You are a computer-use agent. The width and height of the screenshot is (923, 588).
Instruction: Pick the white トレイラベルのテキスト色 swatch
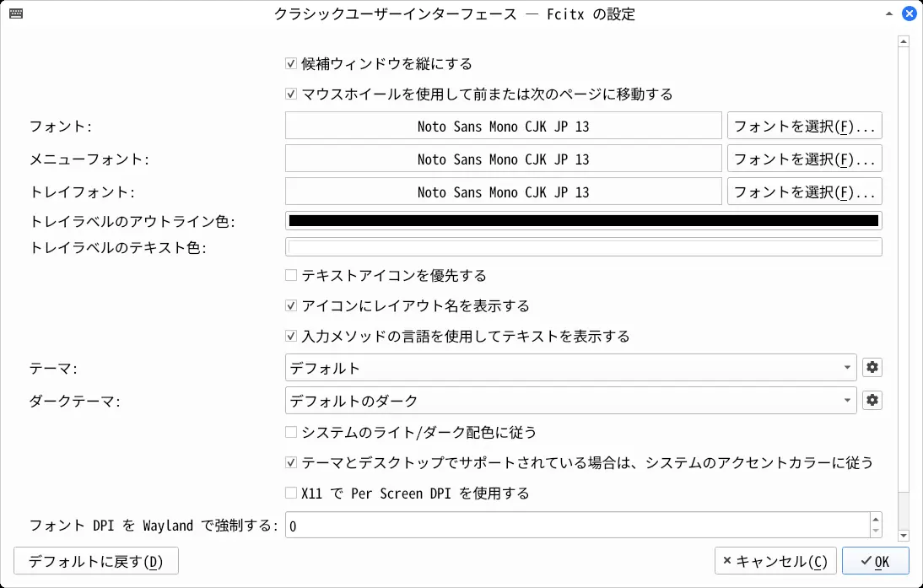pos(583,247)
